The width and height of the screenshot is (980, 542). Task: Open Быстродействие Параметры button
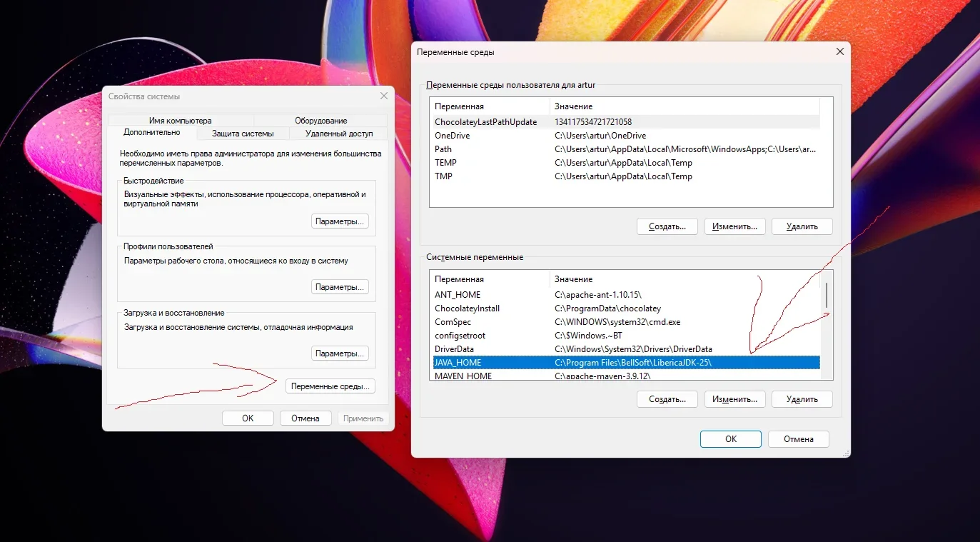[340, 221]
